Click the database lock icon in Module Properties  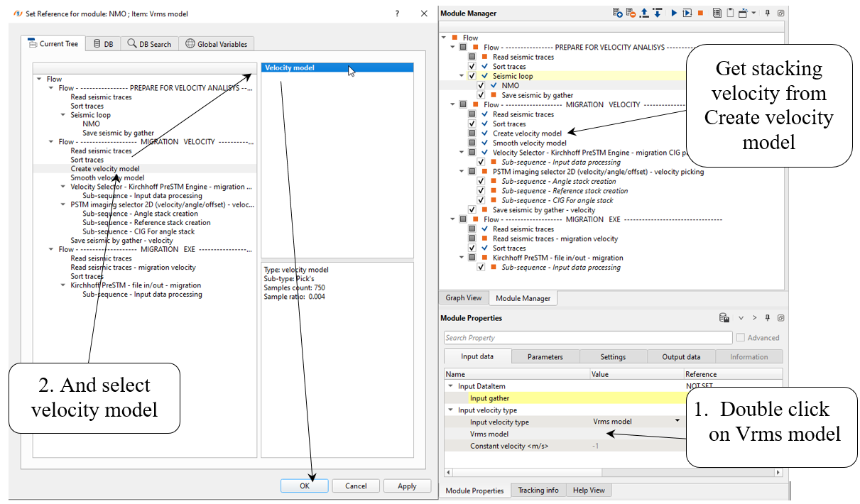click(x=724, y=318)
